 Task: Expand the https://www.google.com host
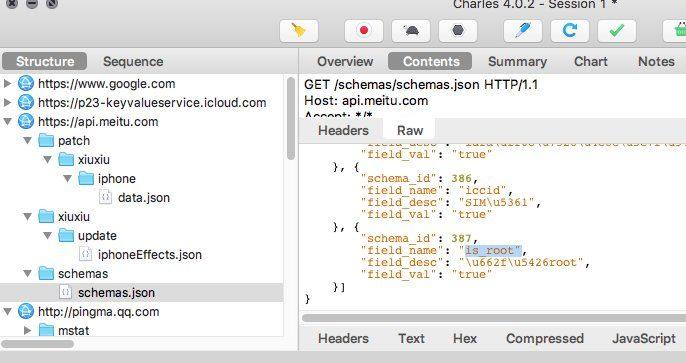coord(7,83)
